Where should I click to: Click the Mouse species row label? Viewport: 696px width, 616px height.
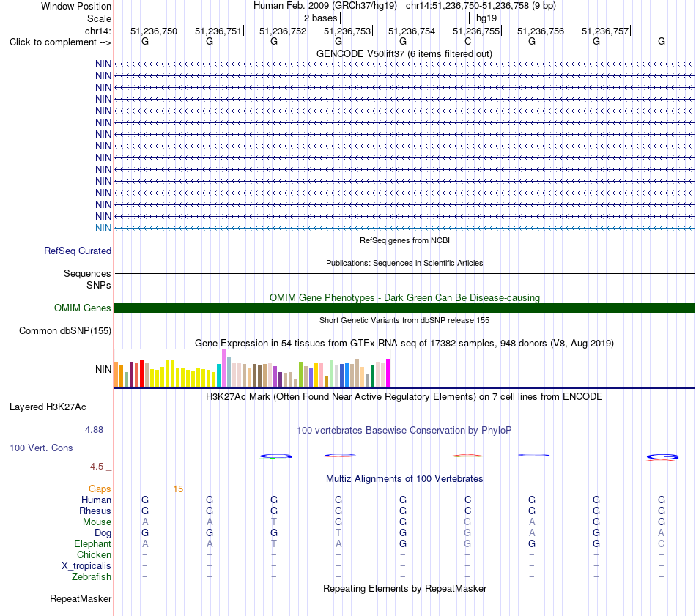(x=97, y=522)
